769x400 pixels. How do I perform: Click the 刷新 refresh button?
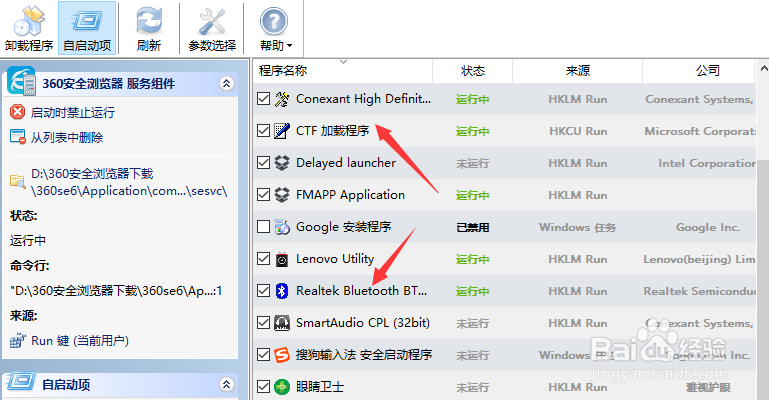[x=149, y=28]
